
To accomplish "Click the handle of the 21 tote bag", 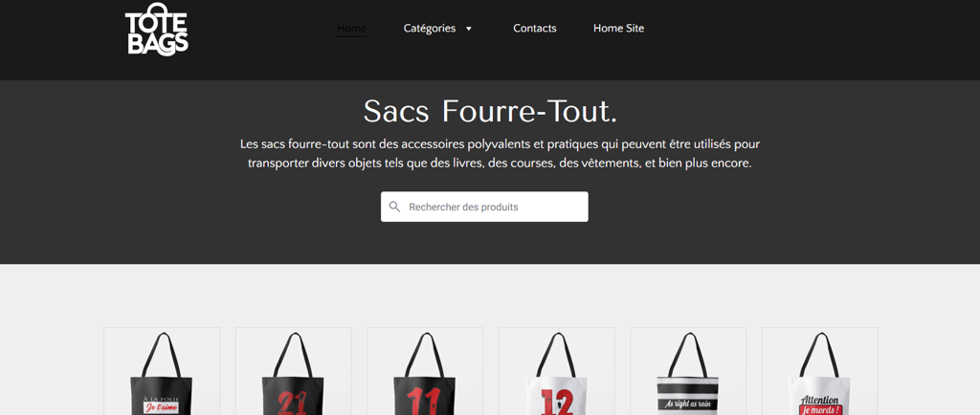I will click(293, 355).
